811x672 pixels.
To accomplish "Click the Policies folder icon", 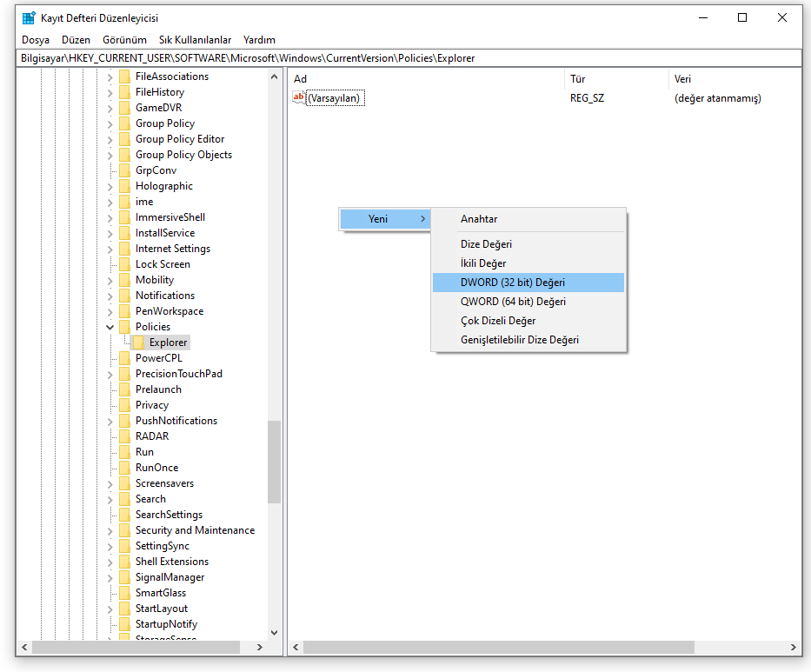I will pos(124,327).
